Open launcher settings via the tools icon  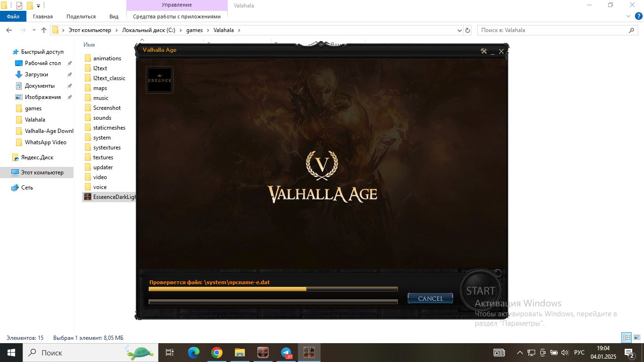[x=483, y=51]
